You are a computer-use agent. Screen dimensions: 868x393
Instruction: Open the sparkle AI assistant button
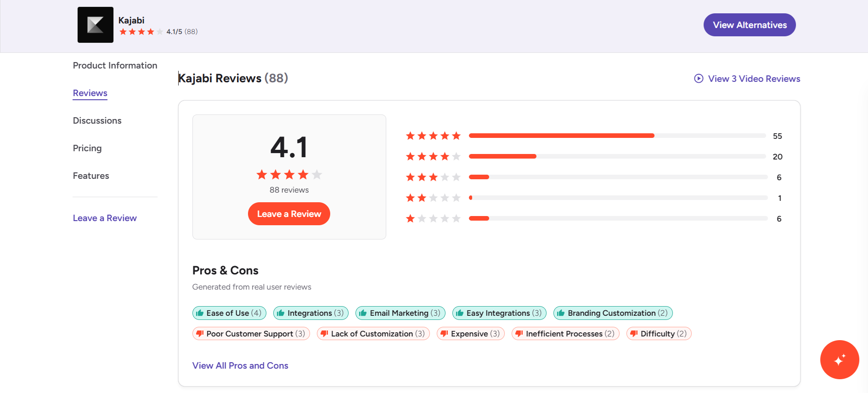[840, 359]
